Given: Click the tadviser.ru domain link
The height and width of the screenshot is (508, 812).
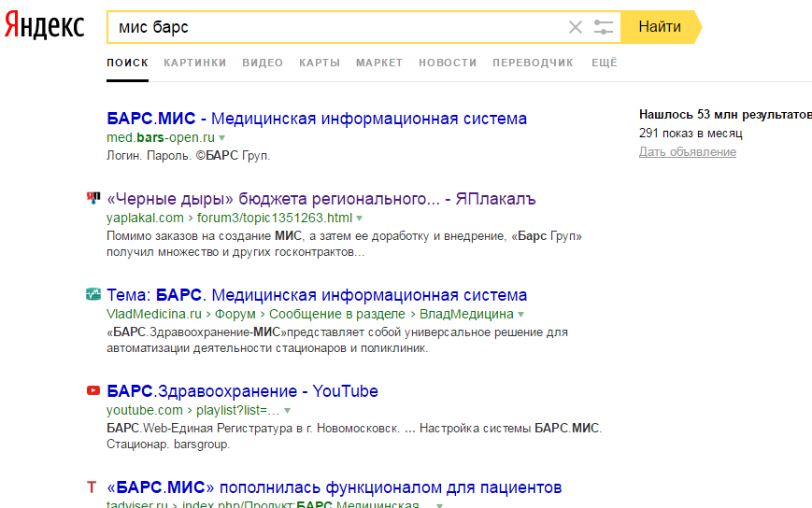Looking at the screenshot, I should click(x=137, y=504).
